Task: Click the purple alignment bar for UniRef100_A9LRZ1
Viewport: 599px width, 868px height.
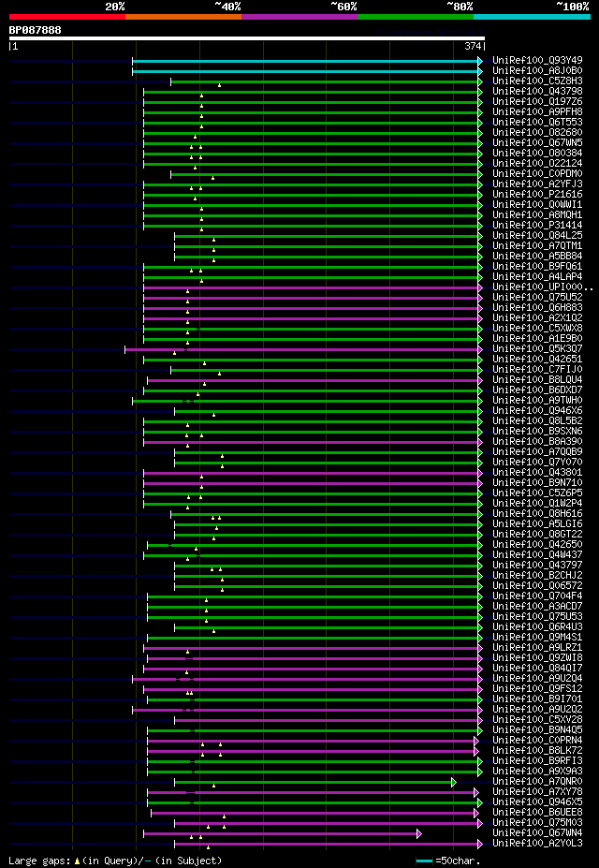Action: (311, 648)
